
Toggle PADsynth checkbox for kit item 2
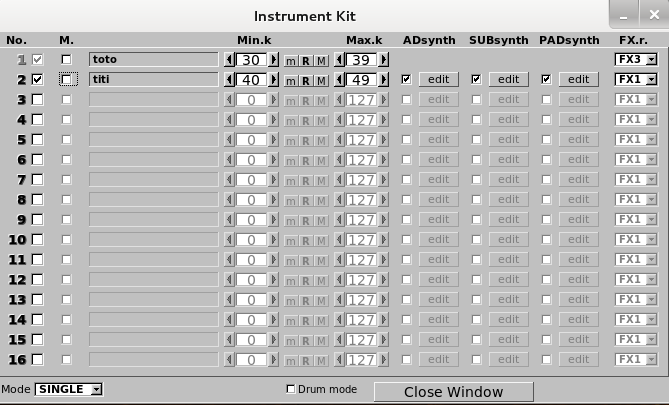click(546, 79)
